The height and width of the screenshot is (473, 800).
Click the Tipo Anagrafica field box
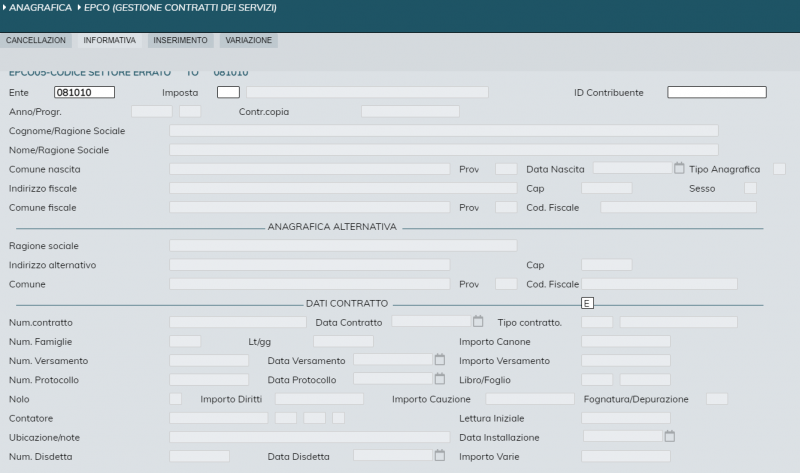(x=779, y=169)
